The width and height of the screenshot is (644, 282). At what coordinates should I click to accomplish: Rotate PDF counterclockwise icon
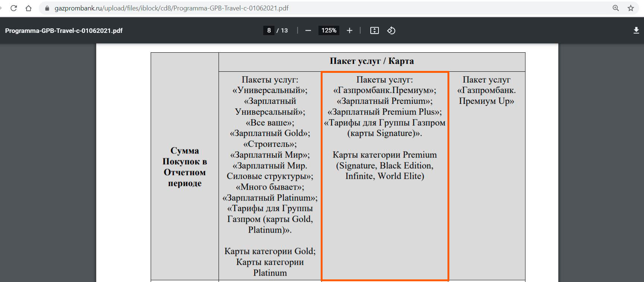[x=391, y=31]
